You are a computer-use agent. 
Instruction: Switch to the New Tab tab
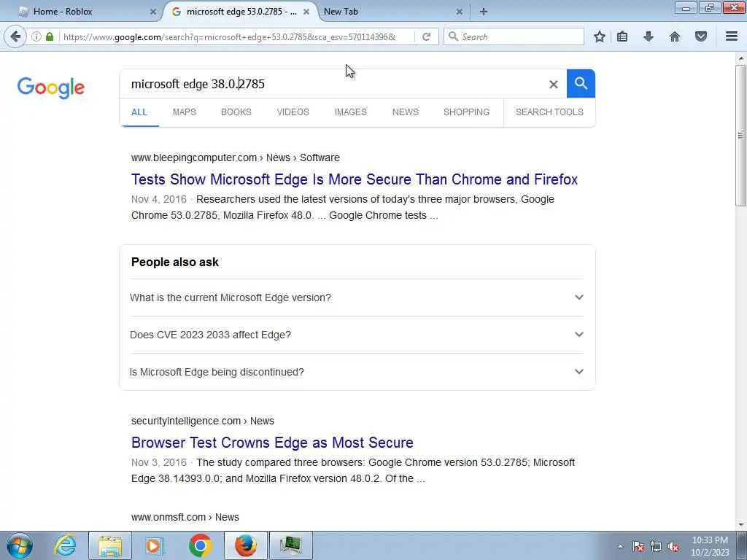[391, 12]
